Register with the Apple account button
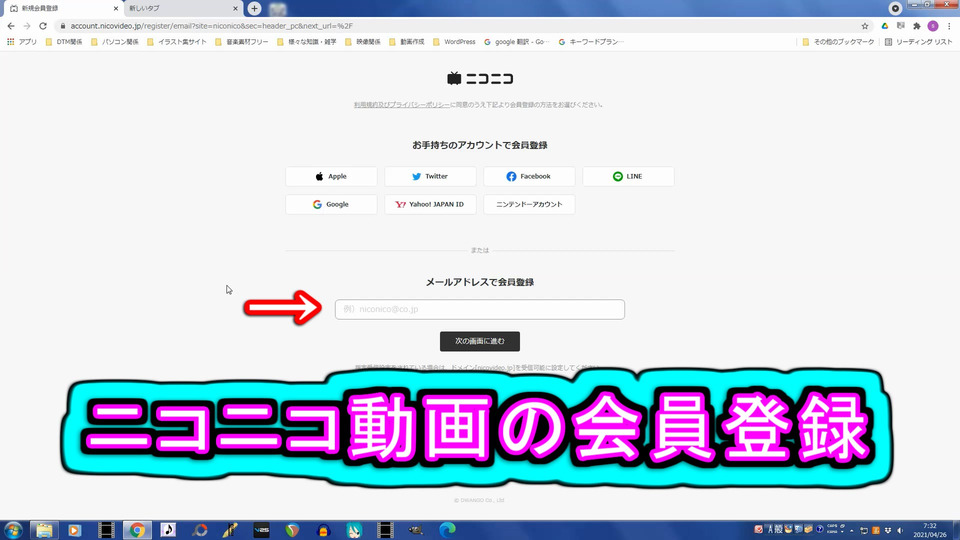This screenshot has width=960, height=540. point(331,176)
